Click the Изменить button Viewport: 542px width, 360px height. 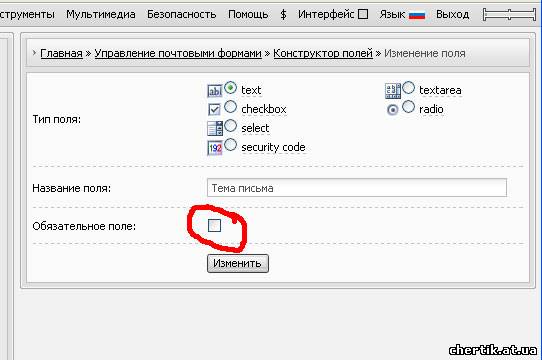(x=238, y=264)
